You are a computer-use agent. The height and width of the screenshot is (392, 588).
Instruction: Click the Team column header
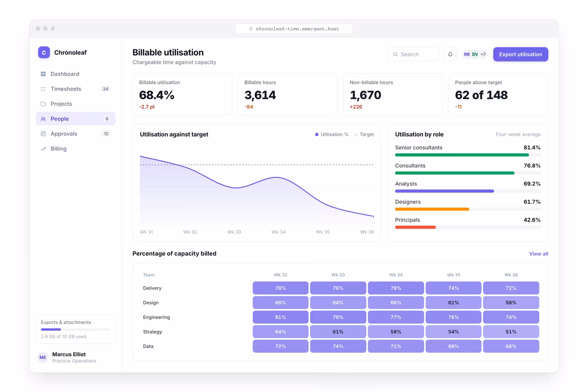149,275
